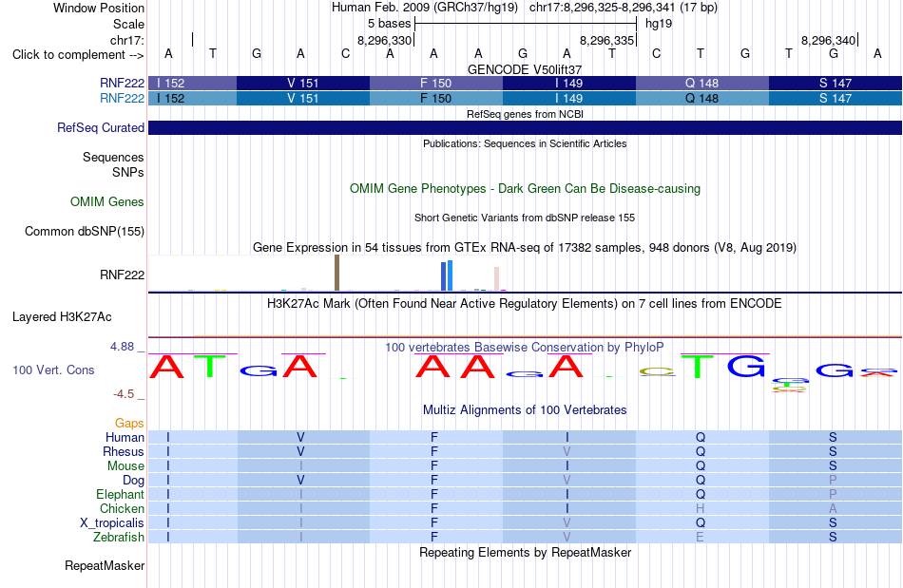
Task: Open the second RNF222 GENCODE track label
Action: click(x=122, y=99)
